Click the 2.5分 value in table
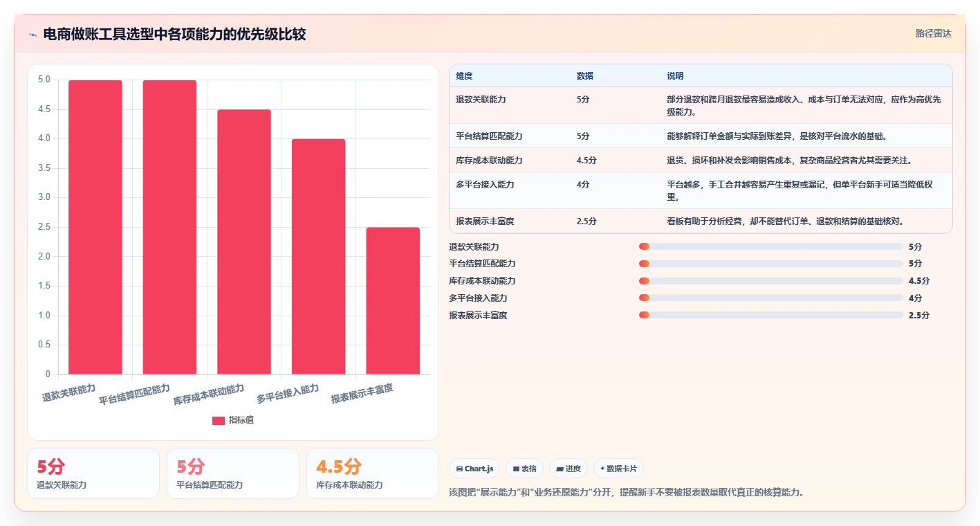Screen dimensions: 980x526 586,221
